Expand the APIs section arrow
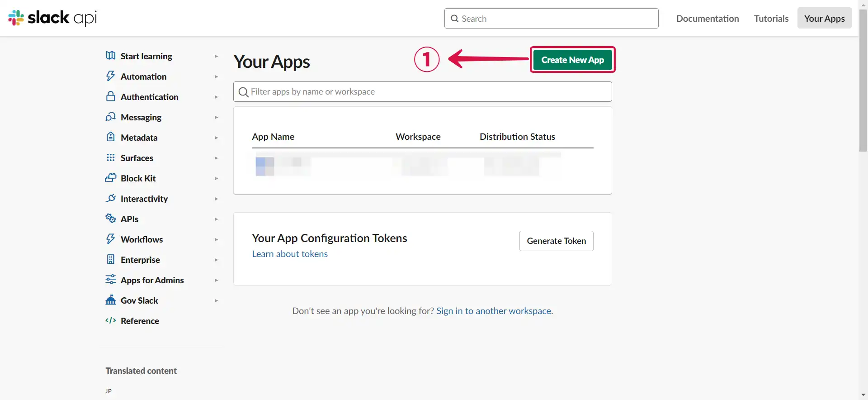The image size is (868, 400). click(x=216, y=219)
